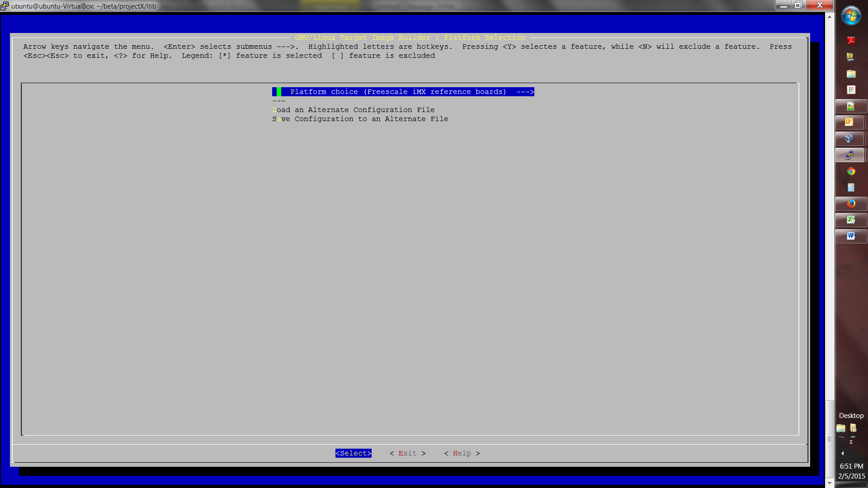Click the taskbar clock 6:51 PM
868x488 pixels.
pos(851,466)
